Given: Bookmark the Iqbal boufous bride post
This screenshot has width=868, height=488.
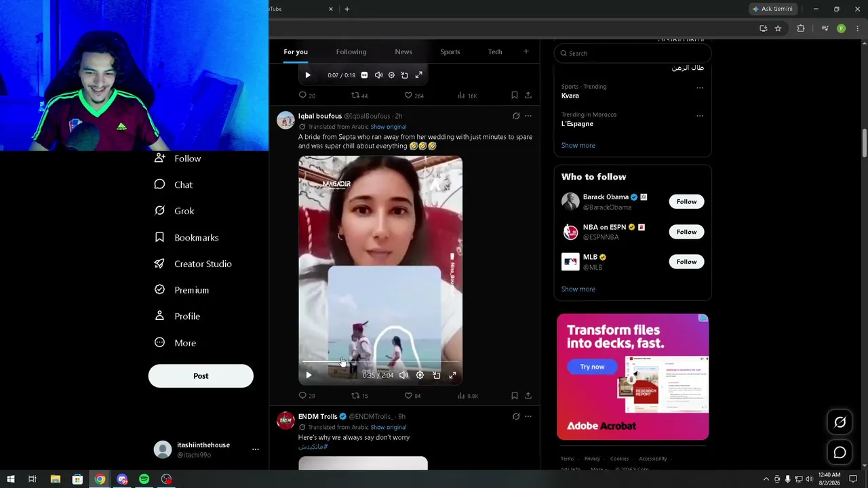Looking at the screenshot, I should (x=515, y=396).
